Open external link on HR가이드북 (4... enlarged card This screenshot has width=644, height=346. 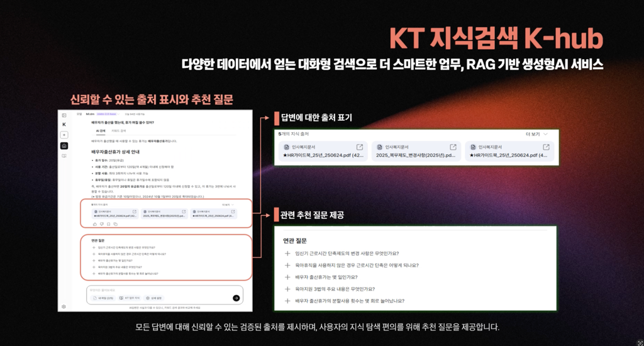click(547, 147)
